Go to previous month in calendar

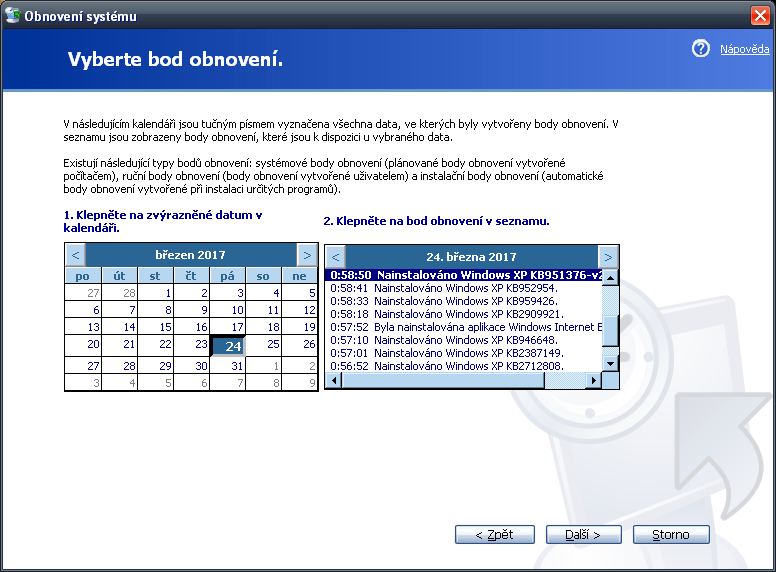75,255
